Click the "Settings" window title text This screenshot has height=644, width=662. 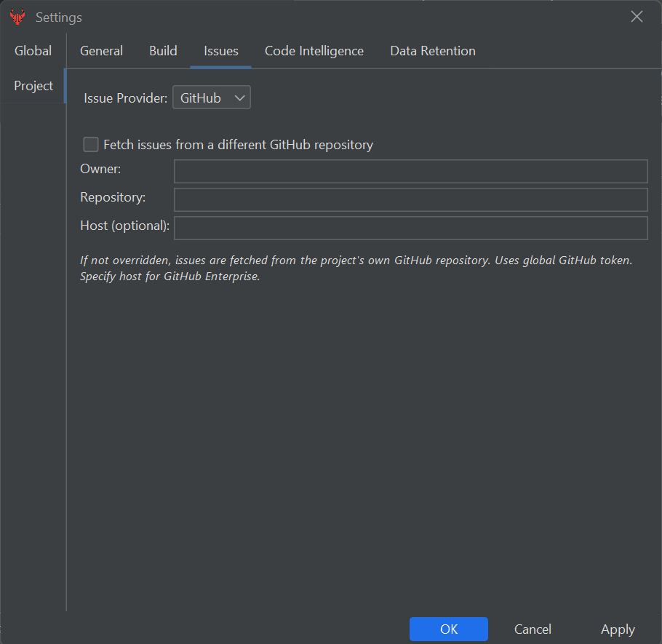(x=59, y=17)
